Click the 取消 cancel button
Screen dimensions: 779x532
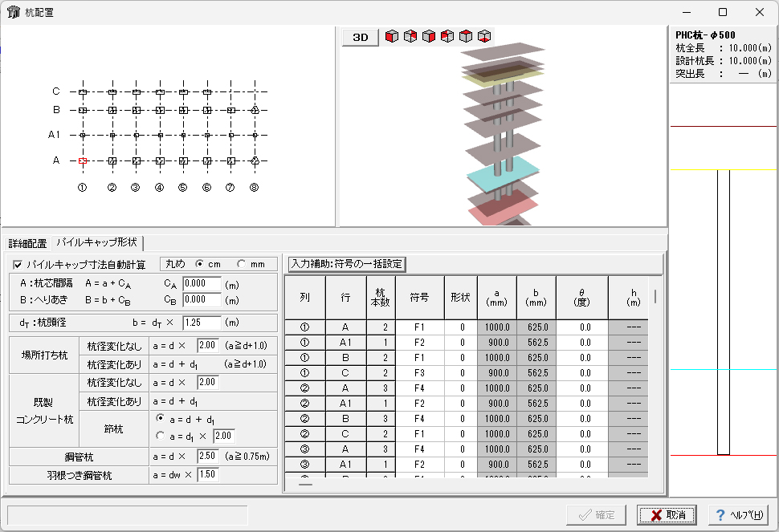coord(667,515)
